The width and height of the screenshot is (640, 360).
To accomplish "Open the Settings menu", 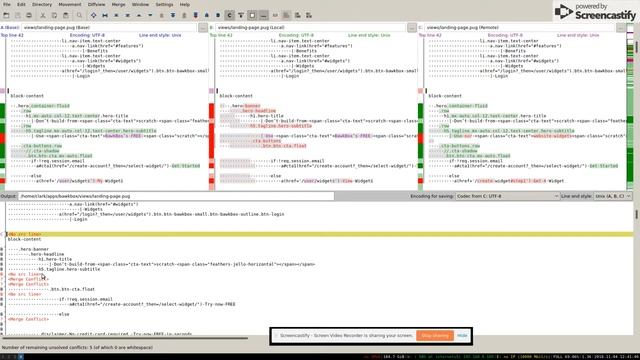I will 164,4.
